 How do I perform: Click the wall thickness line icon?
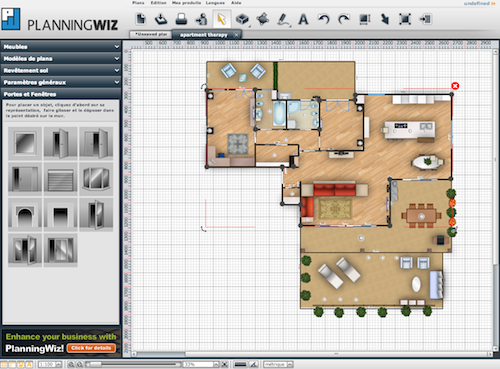pyautogui.click(x=241, y=364)
